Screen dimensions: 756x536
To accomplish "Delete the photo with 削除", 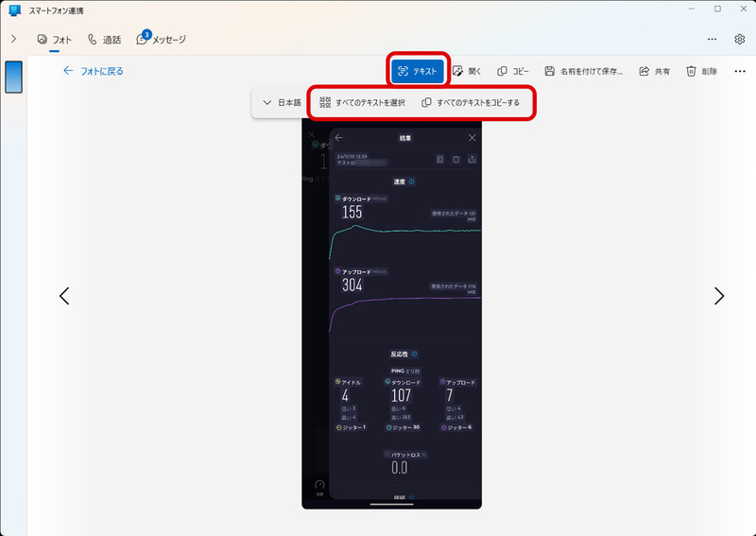I will click(x=701, y=72).
